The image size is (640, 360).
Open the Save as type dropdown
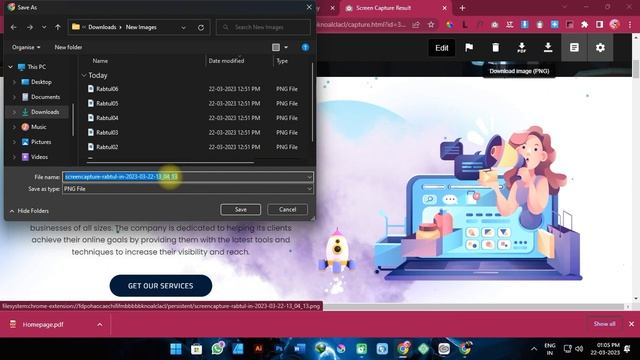pyautogui.click(x=188, y=189)
